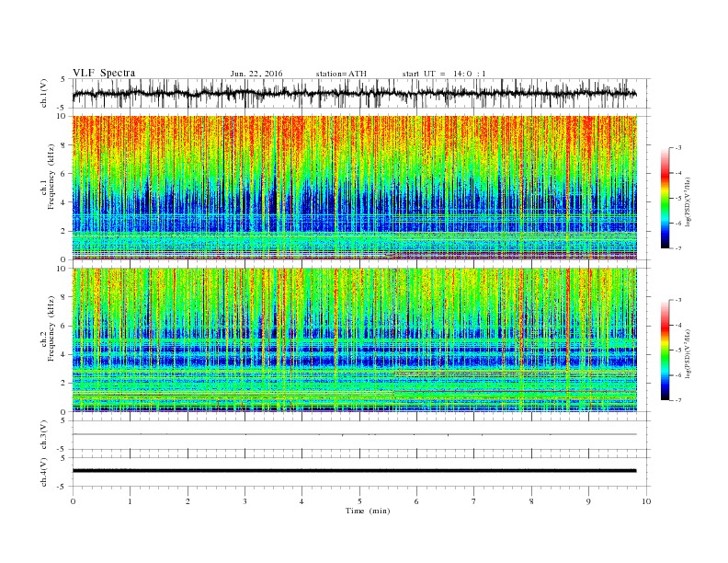Screen dimensions: 728x563
Task: Click the ch.1 spectrogram color scale bar
Action: tap(665, 198)
